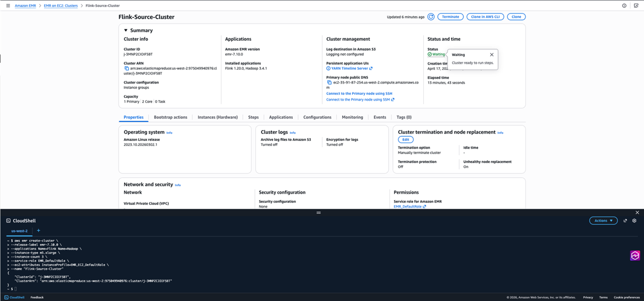The height and width of the screenshot is (301, 644).
Task: Open EMR_DefaultRole service role link
Action: point(408,207)
